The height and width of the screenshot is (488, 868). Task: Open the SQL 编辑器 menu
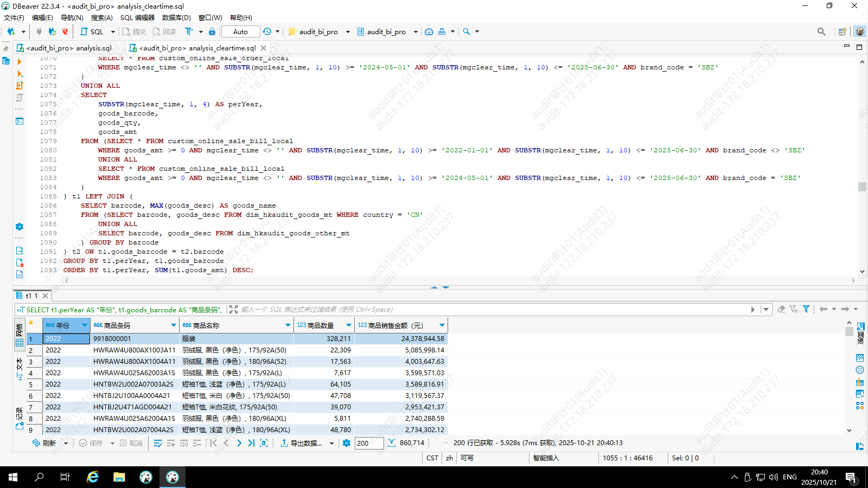(137, 17)
